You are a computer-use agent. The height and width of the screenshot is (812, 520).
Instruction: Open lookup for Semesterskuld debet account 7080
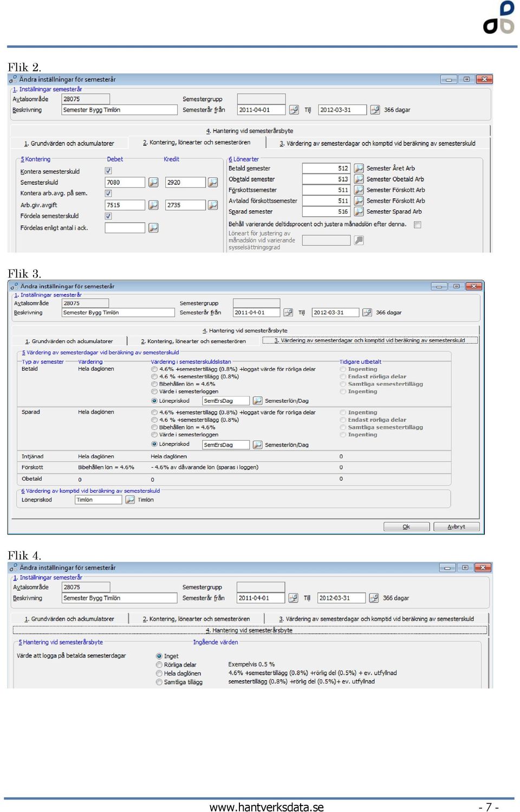click(x=153, y=182)
